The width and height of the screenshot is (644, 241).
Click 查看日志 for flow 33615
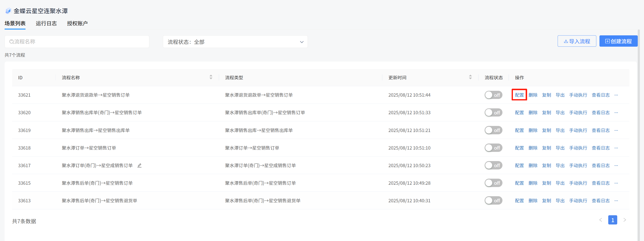click(x=601, y=183)
